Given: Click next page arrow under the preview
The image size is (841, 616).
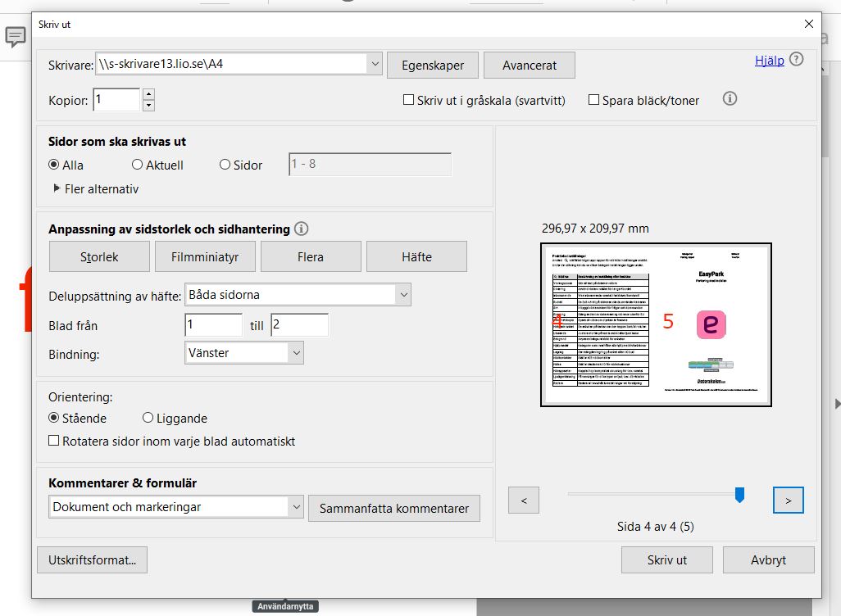Looking at the screenshot, I should click(787, 500).
